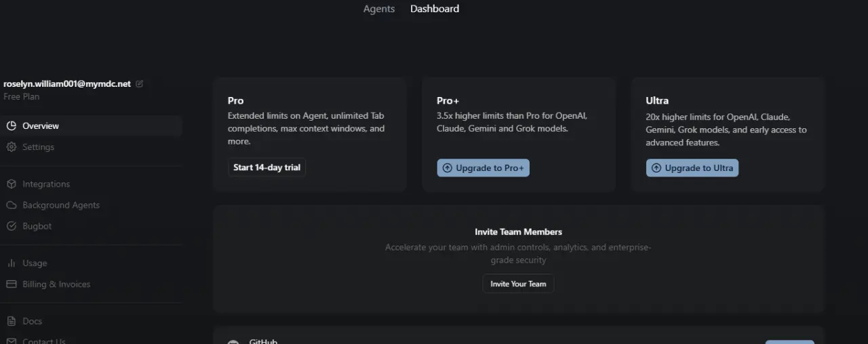868x344 pixels.
Task: Click the blue button in GitHub row
Action: 789,342
